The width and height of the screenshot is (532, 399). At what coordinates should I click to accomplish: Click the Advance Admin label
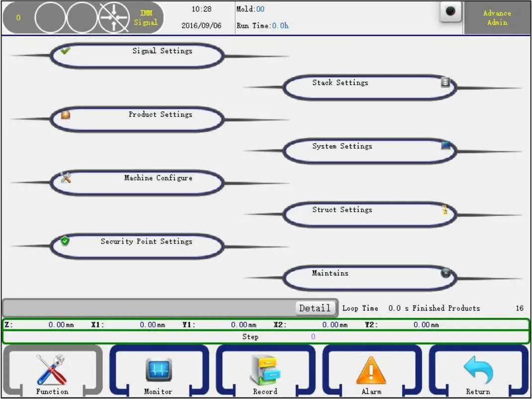pos(496,17)
